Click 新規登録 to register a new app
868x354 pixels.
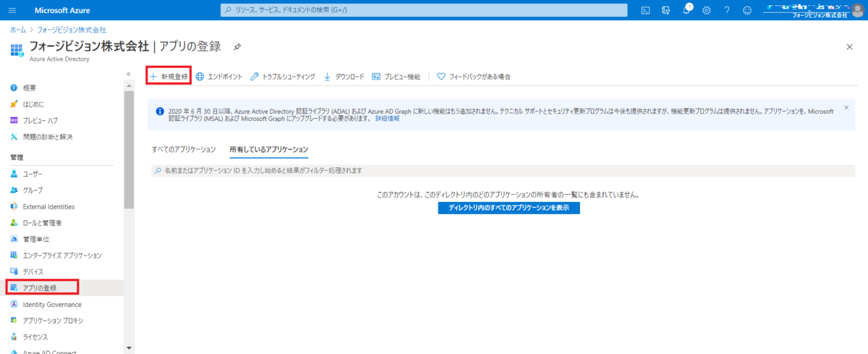[x=169, y=76]
